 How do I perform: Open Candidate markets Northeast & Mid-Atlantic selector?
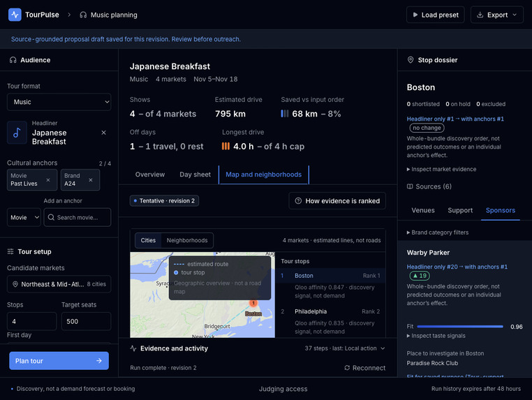59,284
